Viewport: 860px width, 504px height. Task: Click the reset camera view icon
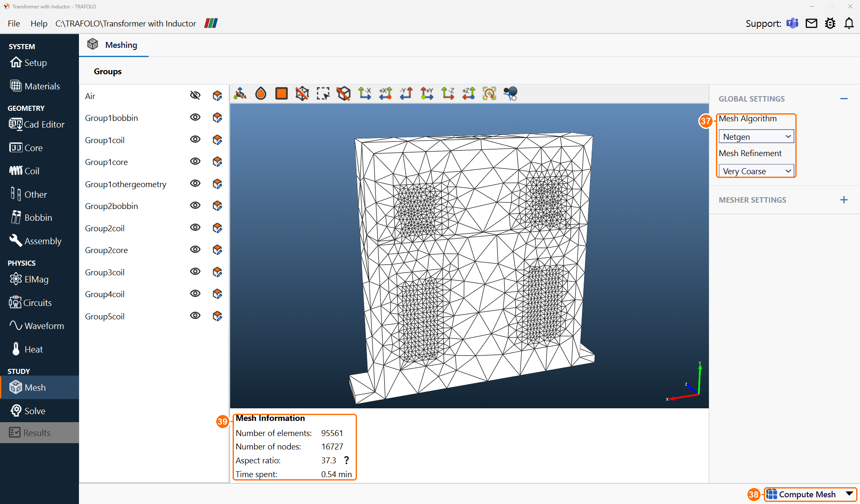coord(489,93)
